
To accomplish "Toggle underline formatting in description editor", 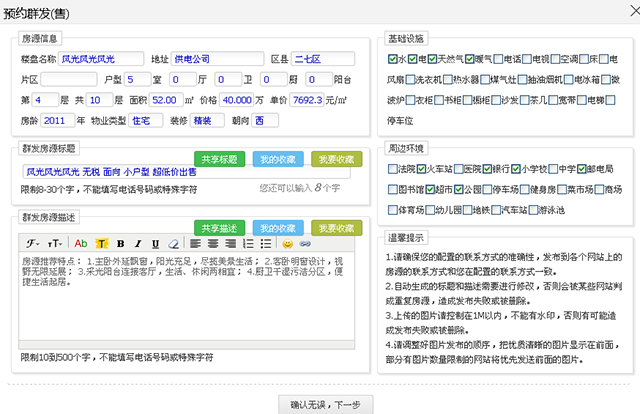I will [x=155, y=244].
